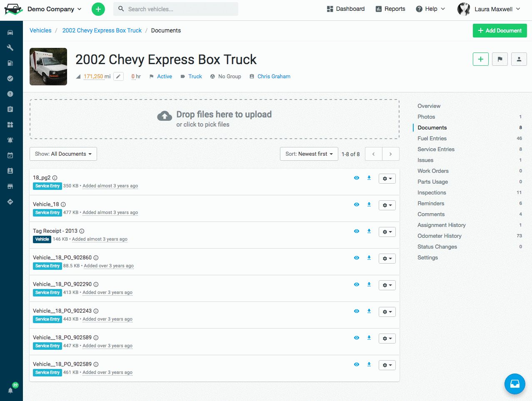Click the green quick-add plus button in header
Image resolution: width=532 pixels, height=401 pixels.
(98, 9)
